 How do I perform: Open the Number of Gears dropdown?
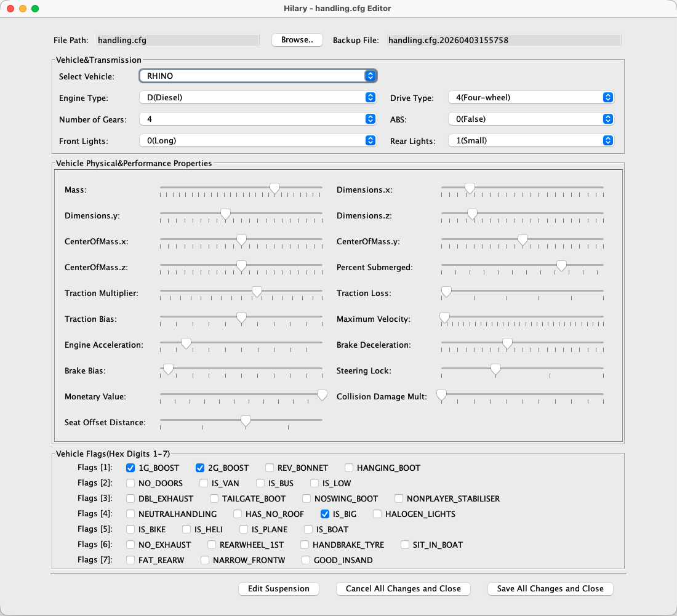258,119
